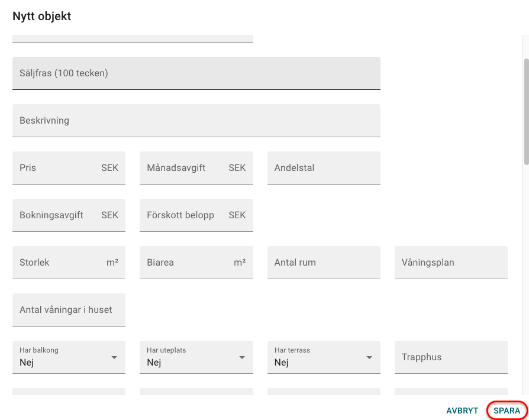Click the Andelstal input field

click(x=324, y=168)
